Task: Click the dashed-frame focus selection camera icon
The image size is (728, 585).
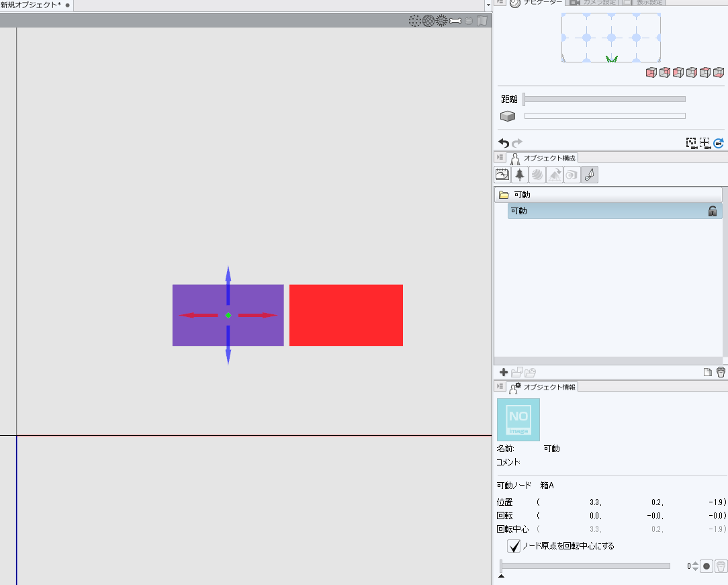Action: (x=692, y=143)
